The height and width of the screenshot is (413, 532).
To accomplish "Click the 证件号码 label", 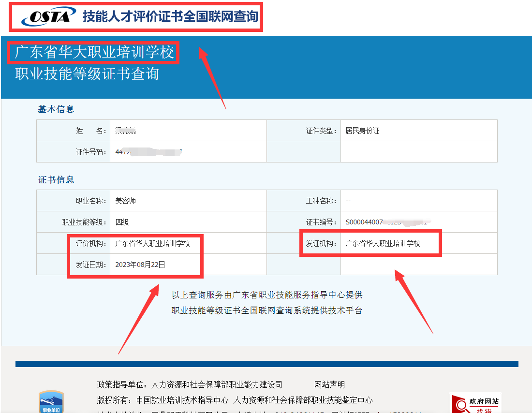I will 91,152.
